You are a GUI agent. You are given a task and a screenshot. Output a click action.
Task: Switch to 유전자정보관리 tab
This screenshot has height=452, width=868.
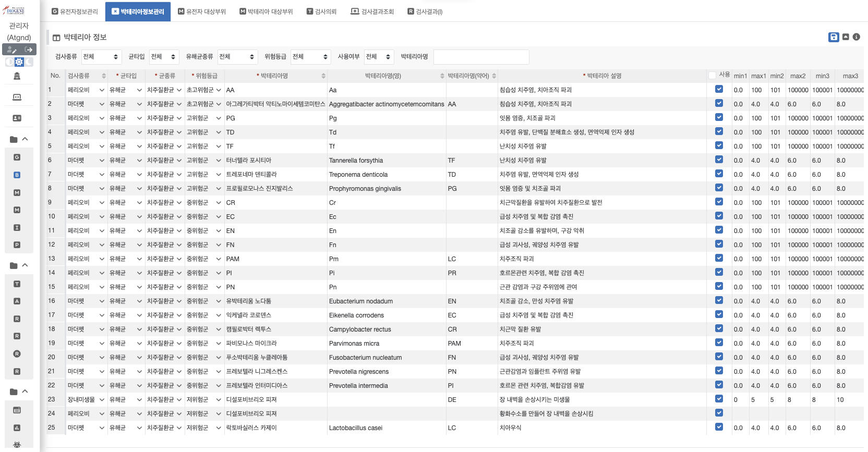(75, 11)
